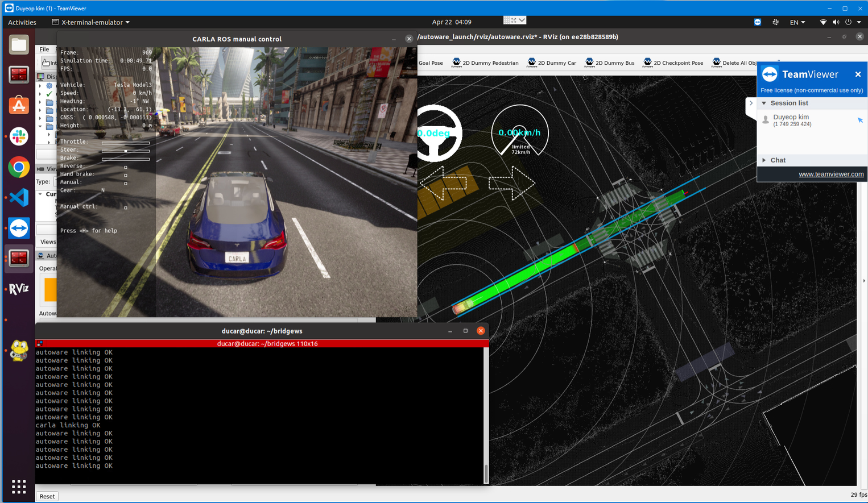This screenshot has height=503, width=868.
Task: Click the RViz dock icon
Action: 19,289
